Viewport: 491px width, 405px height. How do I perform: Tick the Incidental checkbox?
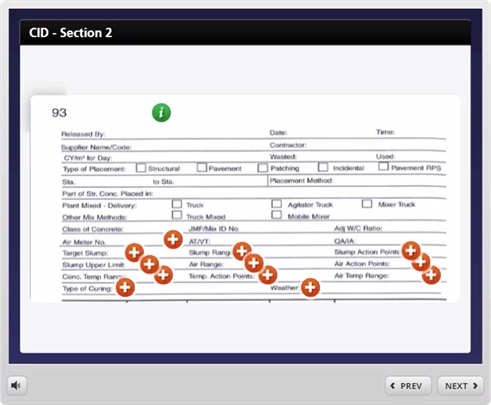click(x=323, y=167)
